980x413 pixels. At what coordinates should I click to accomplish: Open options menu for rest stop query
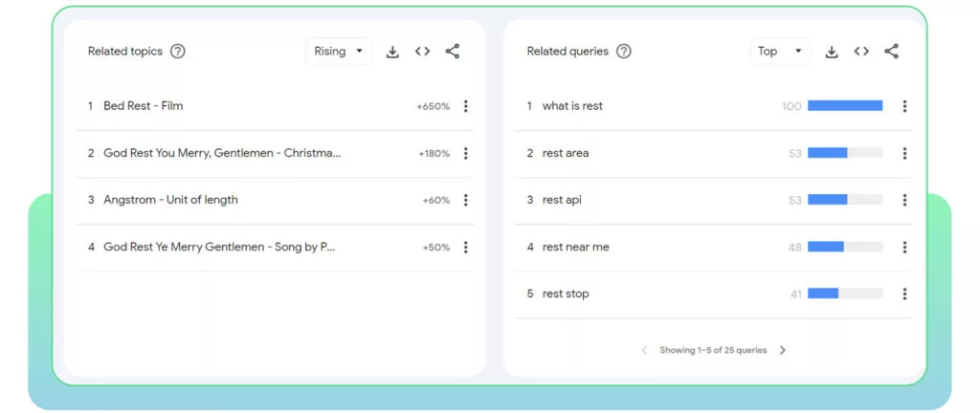(904, 293)
